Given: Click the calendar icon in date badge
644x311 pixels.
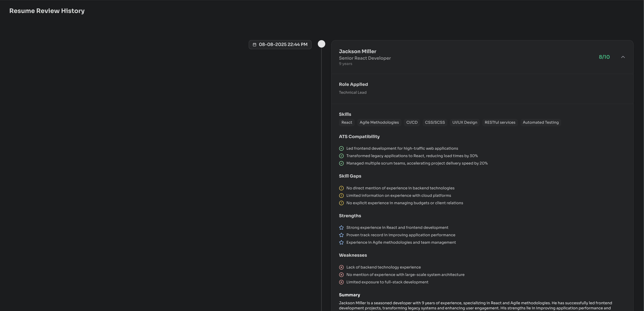Looking at the screenshot, I should [255, 45].
